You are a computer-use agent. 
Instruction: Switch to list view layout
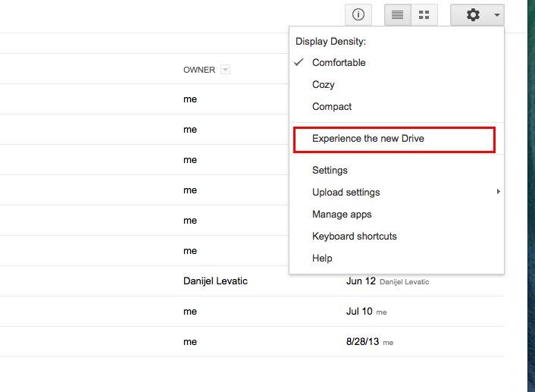pos(398,14)
